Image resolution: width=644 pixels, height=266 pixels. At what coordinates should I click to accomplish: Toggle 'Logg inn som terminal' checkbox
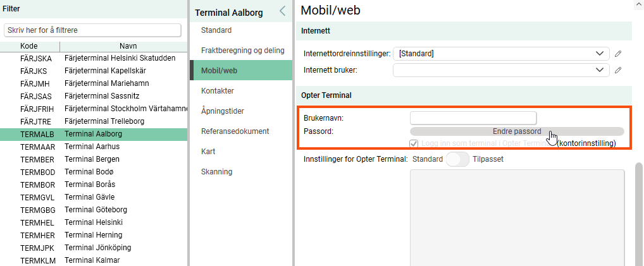414,143
